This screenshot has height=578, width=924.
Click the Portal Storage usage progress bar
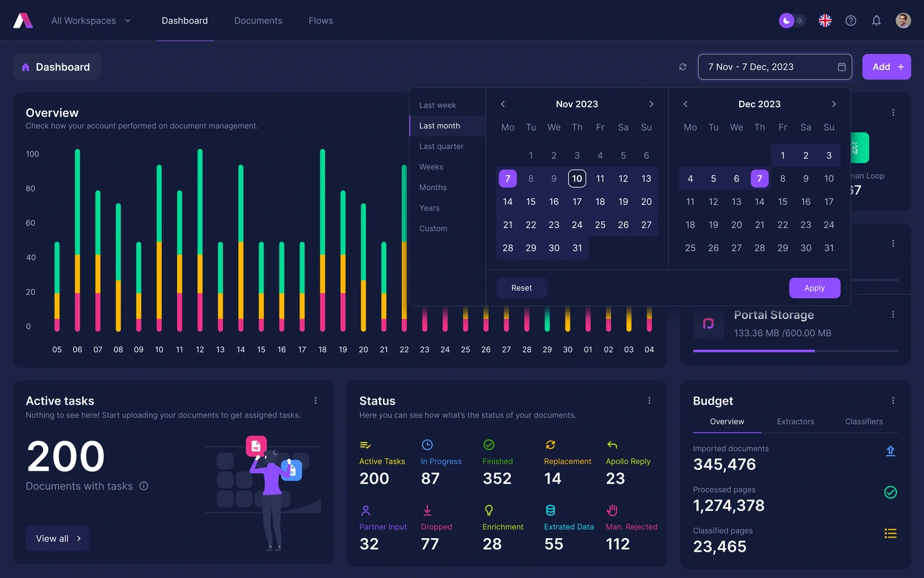tap(796, 351)
